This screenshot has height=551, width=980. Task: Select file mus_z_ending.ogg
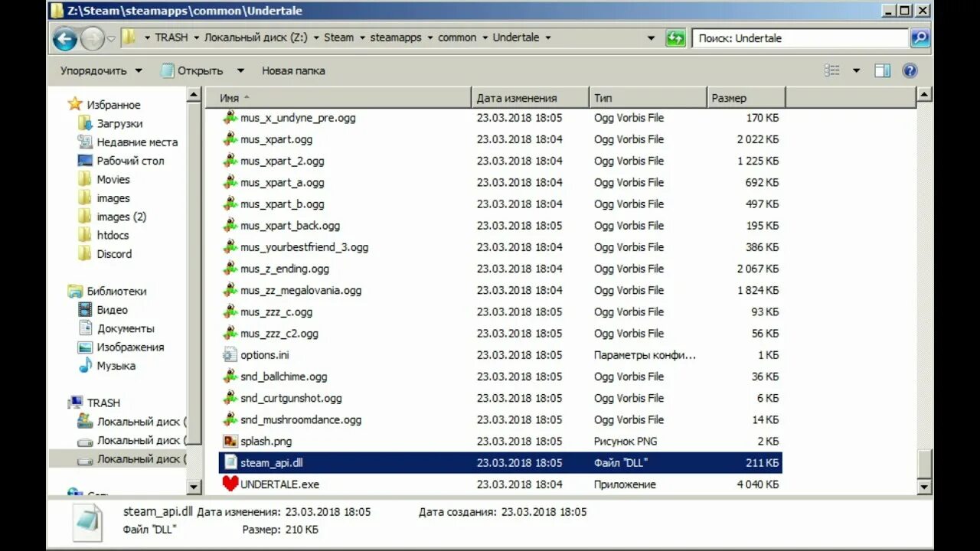pos(285,269)
